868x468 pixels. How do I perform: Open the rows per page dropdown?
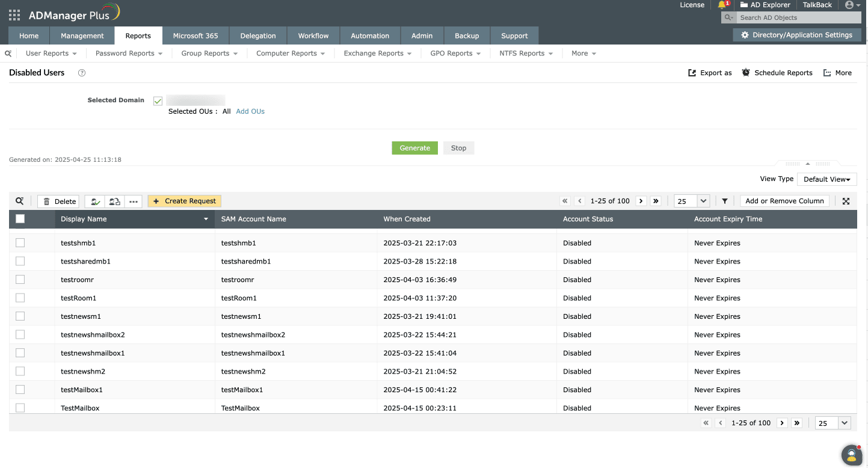coord(691,201)
